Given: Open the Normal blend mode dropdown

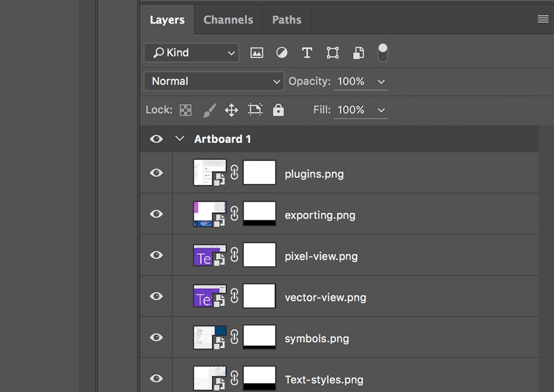Looking at the screenshot, I should point(214,82).
